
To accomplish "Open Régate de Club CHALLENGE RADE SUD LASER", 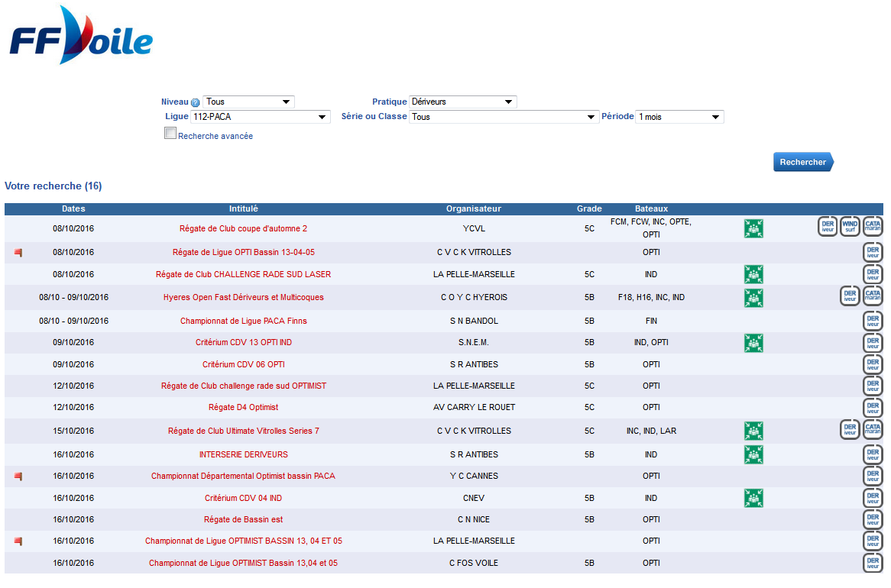I will [x=243, y=274].
